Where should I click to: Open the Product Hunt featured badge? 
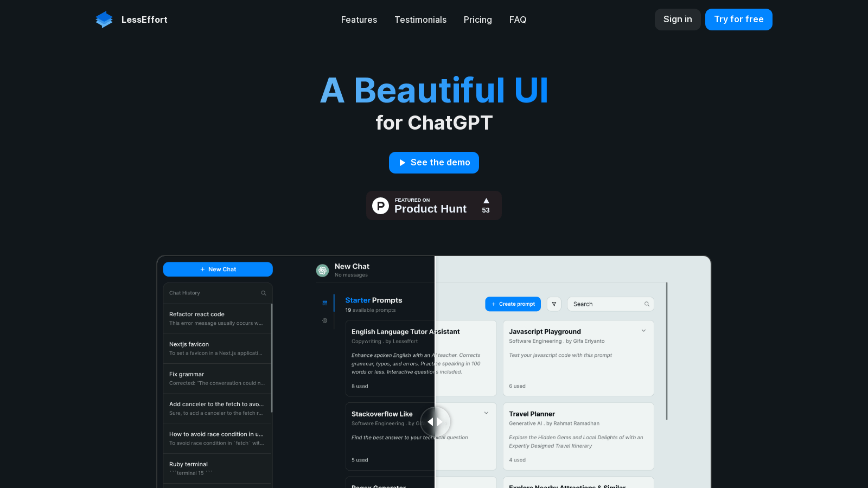pyautogui.click(x=434, y=206)
